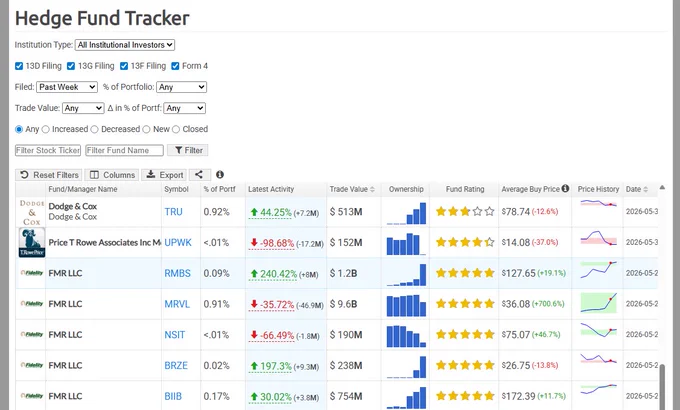Click the Export button
Viewport: 680px width, 410px height.
click(164, 175)
